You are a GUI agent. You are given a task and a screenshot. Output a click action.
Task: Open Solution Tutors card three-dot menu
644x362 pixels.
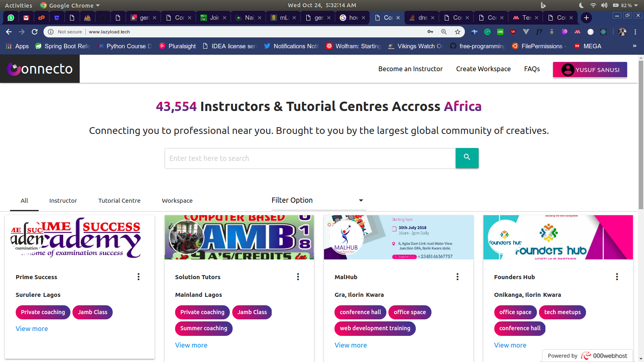click(298, 277)
